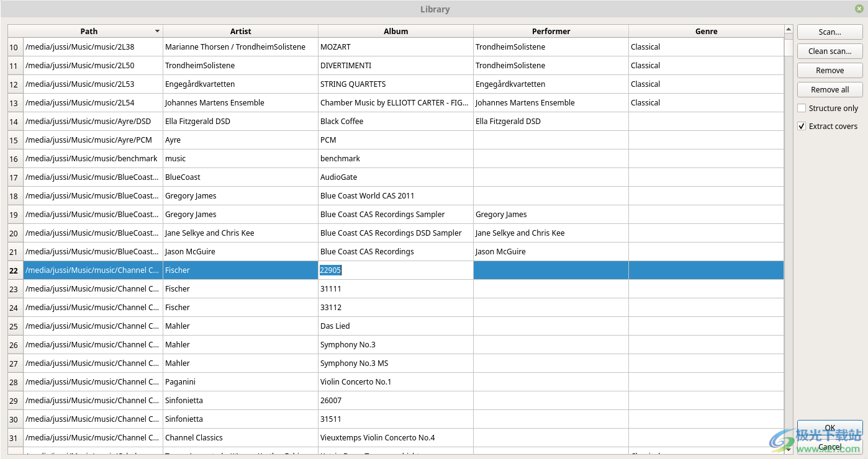Start a Clean scan...
The height and width of the screenshot is (459, 868).
[x=830, y=51]
